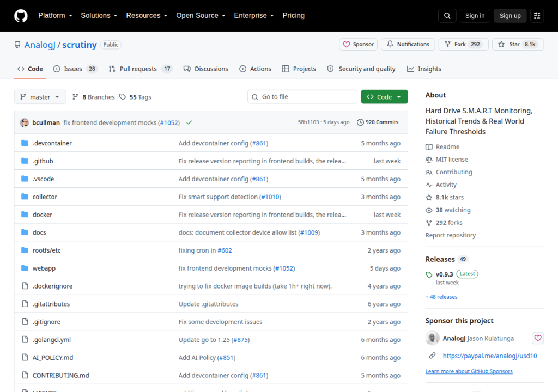Open the Contributing link in About
The image size is (558, 392).
449,172
